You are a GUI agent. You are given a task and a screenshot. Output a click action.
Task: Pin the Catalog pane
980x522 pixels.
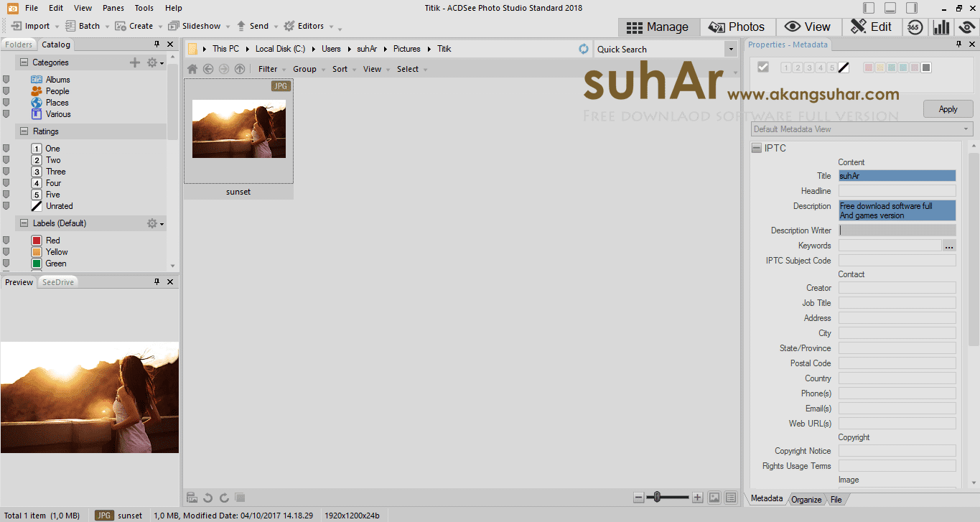click(157, 45)
